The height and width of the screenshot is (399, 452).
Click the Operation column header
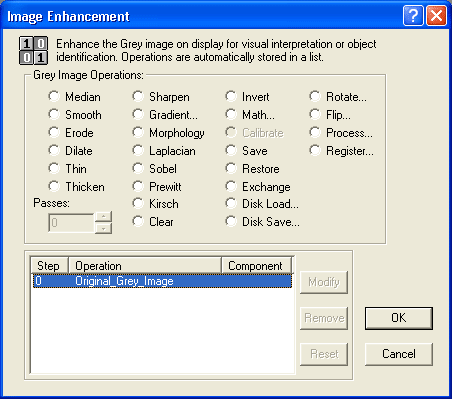tap(145, 266)
